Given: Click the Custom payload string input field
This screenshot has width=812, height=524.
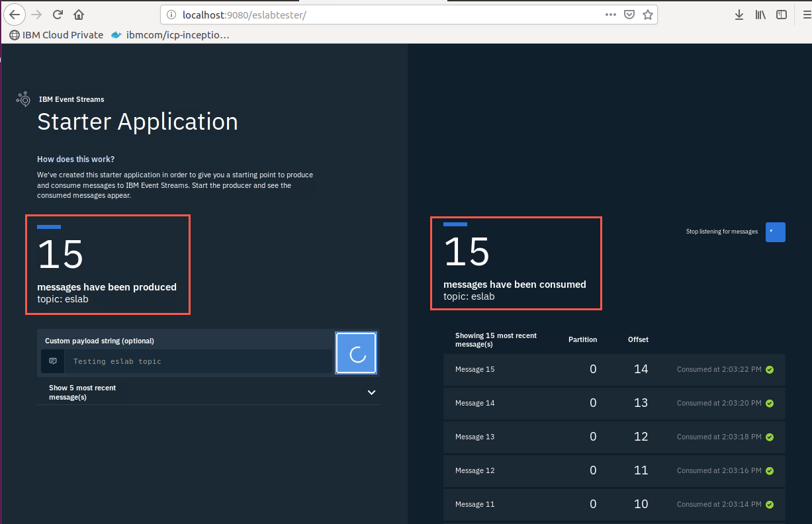Looking at the screenshot, I should 198,361.
